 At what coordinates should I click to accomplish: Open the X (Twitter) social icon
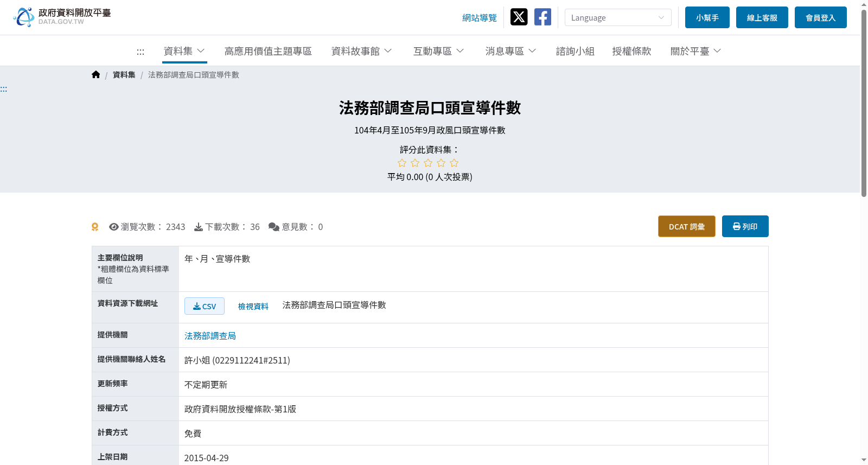point(519,17)
